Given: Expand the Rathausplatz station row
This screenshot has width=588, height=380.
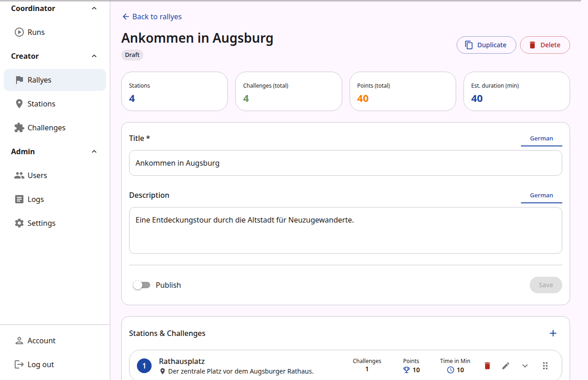Looking at the screenshot, I should click(525, 366).
